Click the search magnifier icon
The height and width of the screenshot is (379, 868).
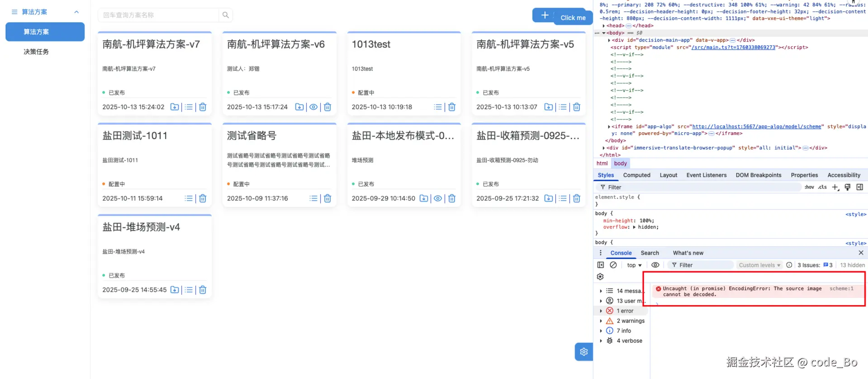point(226,15)
